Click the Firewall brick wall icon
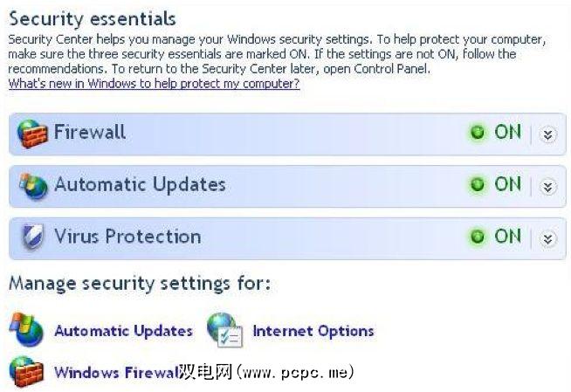Viewport: 571px width, 392px height. click(32, 135)
